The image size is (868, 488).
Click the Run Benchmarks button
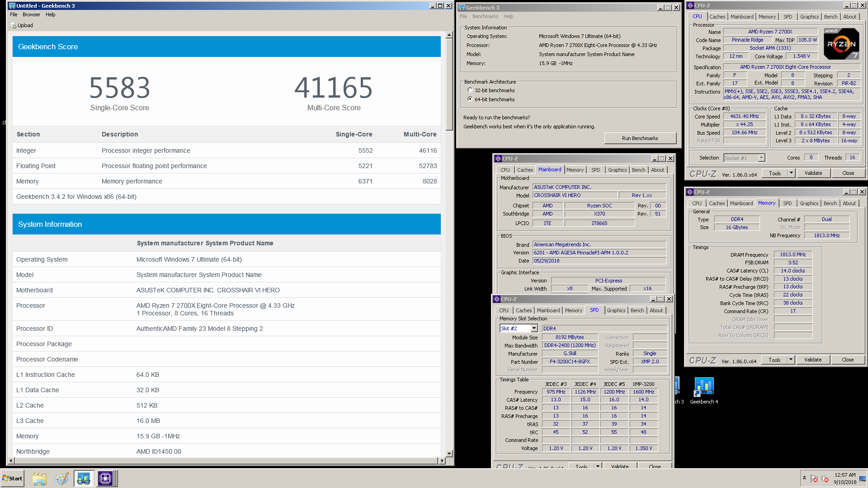tap(640, 138)
